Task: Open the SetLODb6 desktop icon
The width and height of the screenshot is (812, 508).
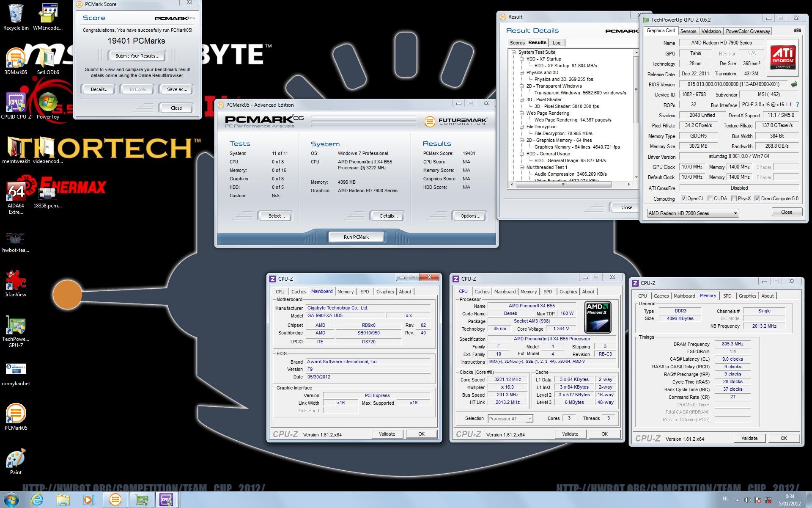Action: (48, 61)
